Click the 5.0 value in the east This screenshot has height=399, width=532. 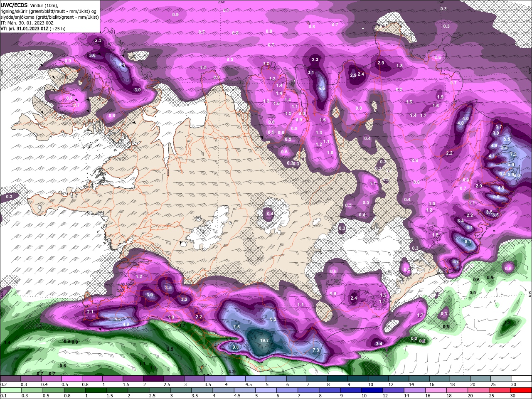pos(496,197)
